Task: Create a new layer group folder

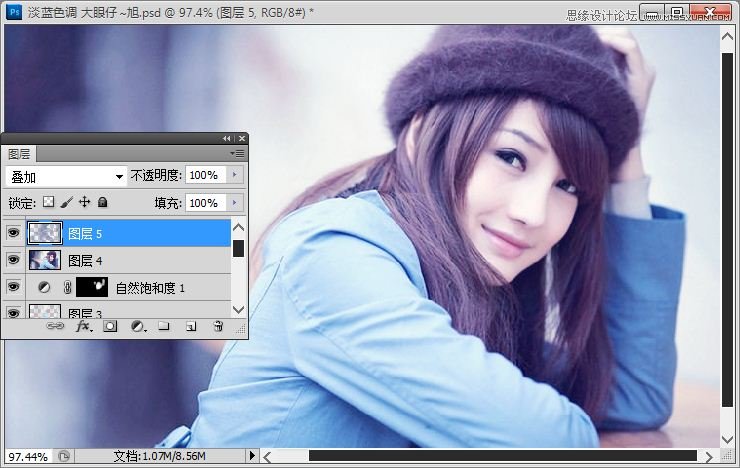Action: [164, 326]
